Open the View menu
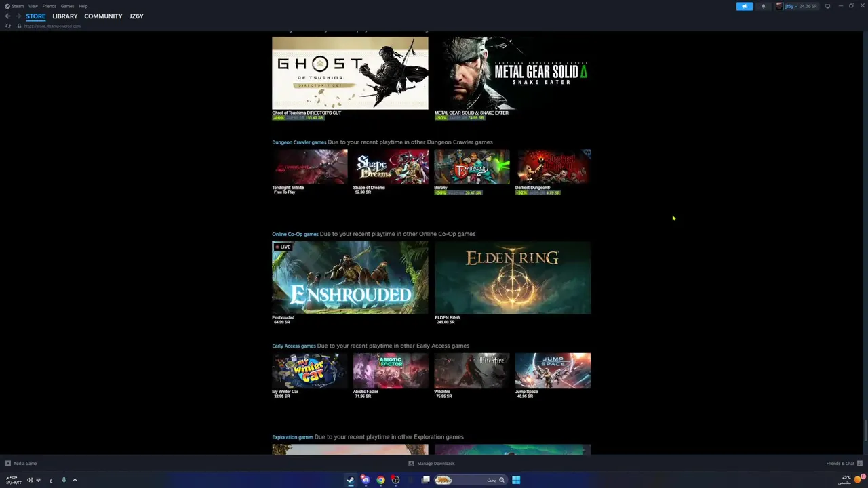This screenshot has width=868, height=488. [33, 6]
